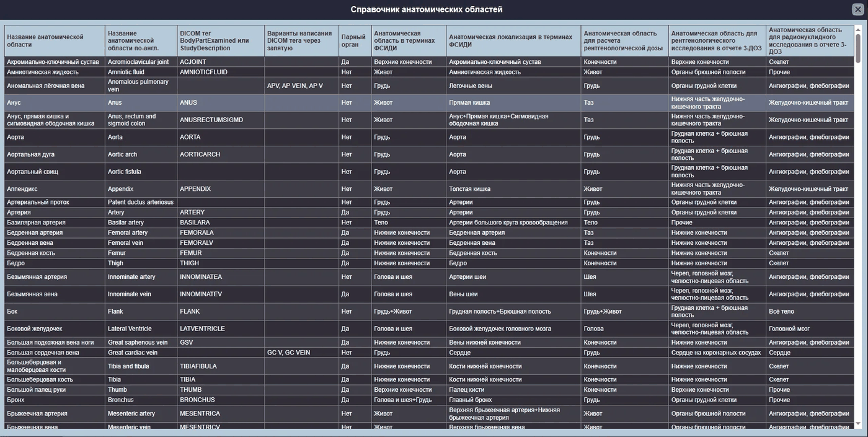
Task: Select the Главный бронх cell
Action: click(x=514, y=400)
